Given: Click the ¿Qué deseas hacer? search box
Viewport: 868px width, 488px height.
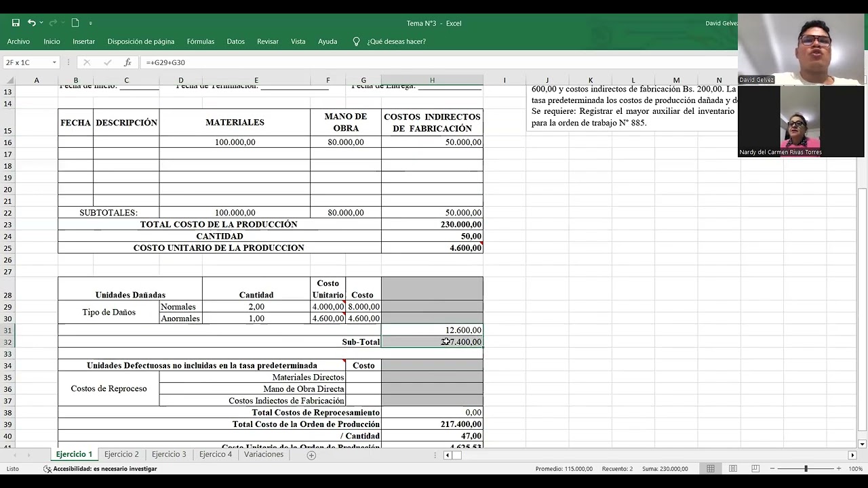Looking at the screenshot, I should (x=396, y=41).
